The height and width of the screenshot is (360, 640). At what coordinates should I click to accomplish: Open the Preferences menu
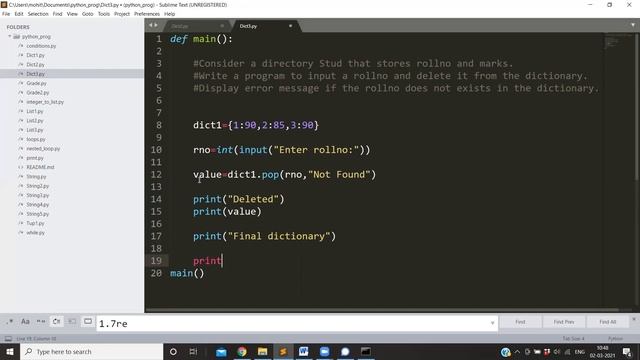(147, 14)
